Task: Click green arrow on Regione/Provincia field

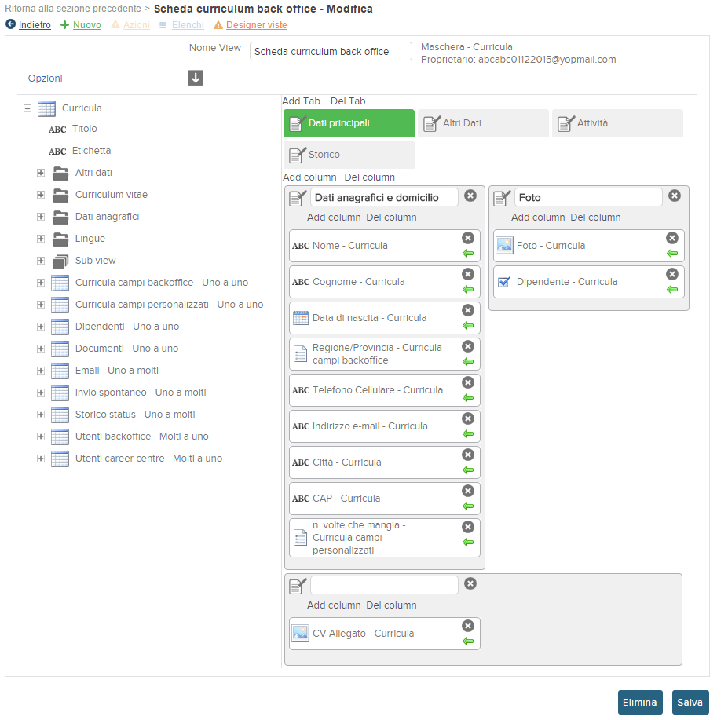Action: pyautogui.click(x=467, y=362)
